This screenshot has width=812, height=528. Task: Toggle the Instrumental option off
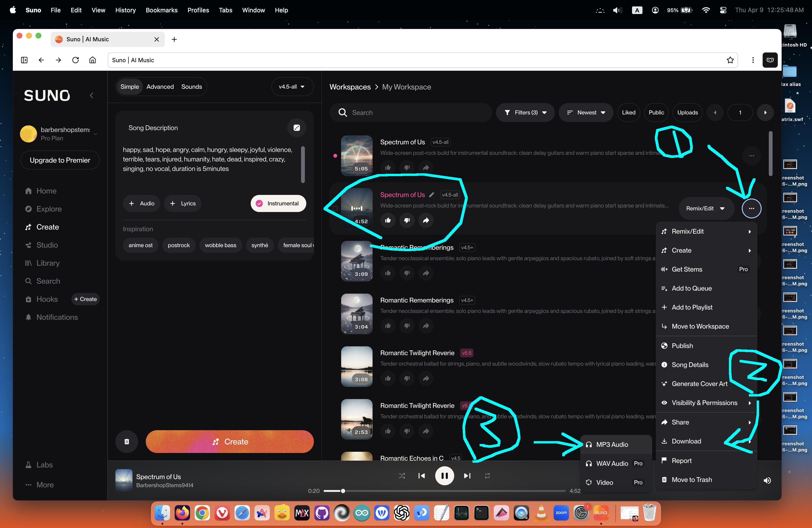[x=278, y=203]
